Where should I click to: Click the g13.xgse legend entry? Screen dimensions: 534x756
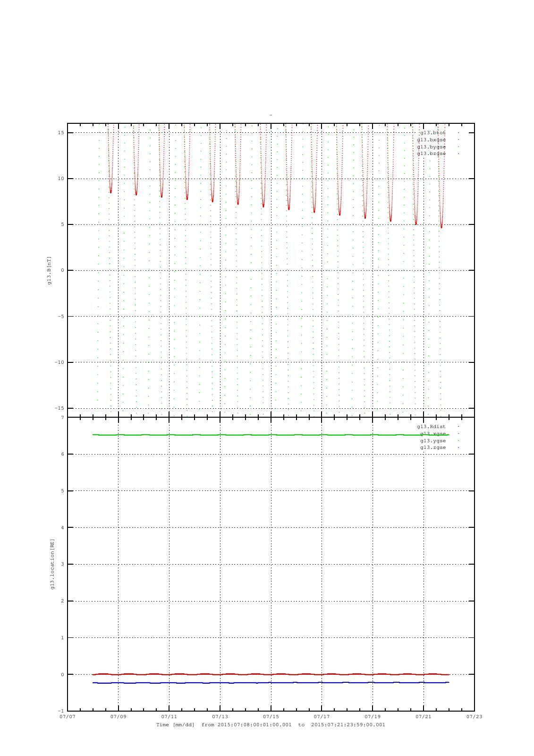pos(433,434)
